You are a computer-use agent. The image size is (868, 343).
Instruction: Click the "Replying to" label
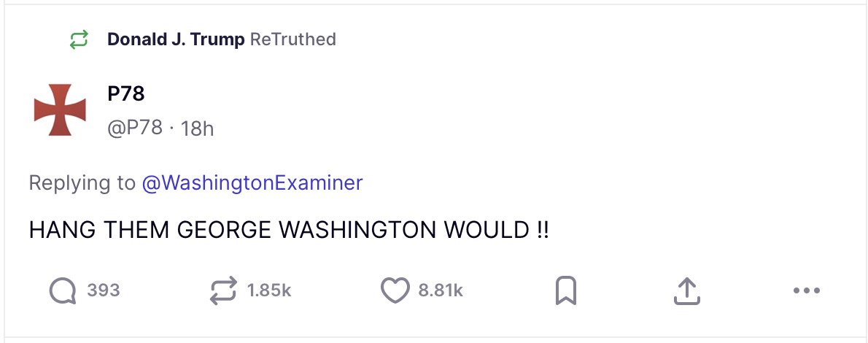(82, 182)
